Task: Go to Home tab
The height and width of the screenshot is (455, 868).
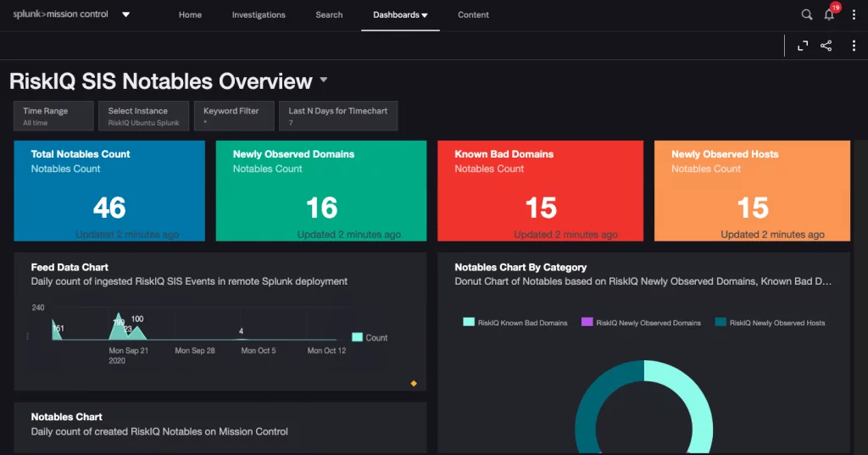Action: click(190, 15)
